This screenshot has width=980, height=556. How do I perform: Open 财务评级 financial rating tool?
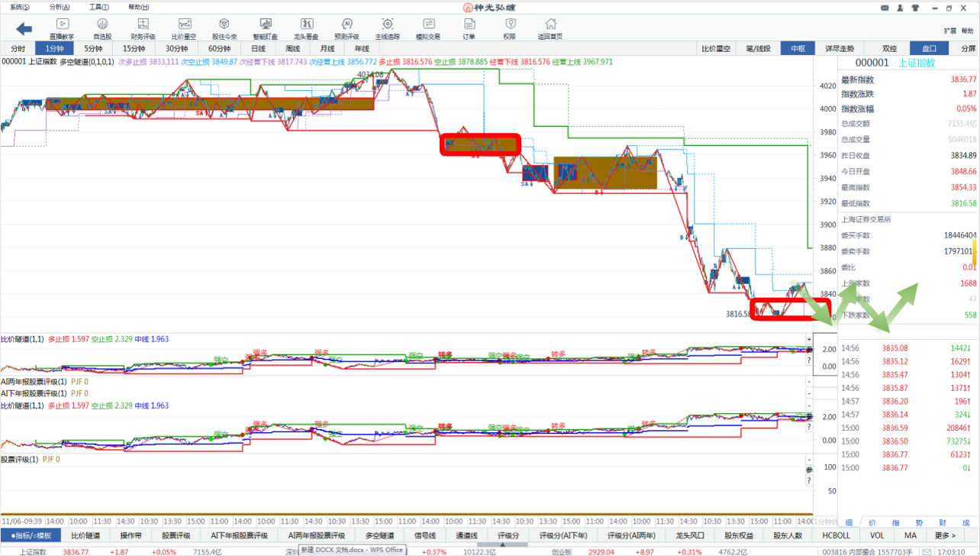143,29
